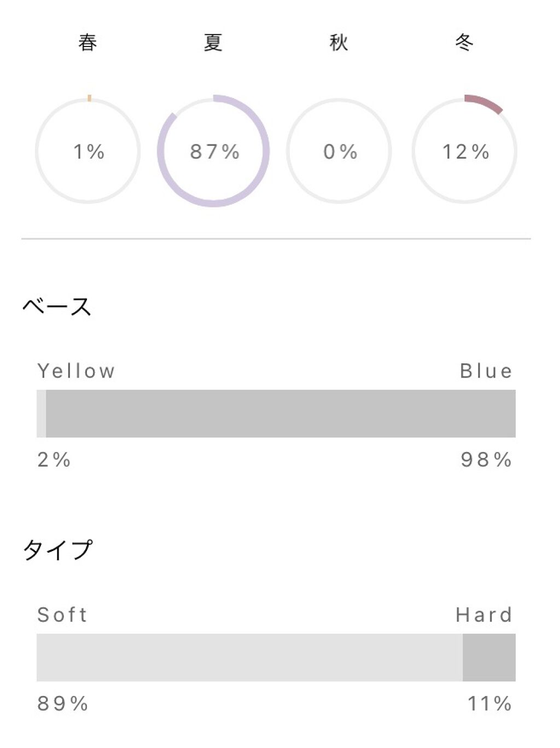Click the Hard label
This screenshot has height=748, width=560.
[484, 614]
